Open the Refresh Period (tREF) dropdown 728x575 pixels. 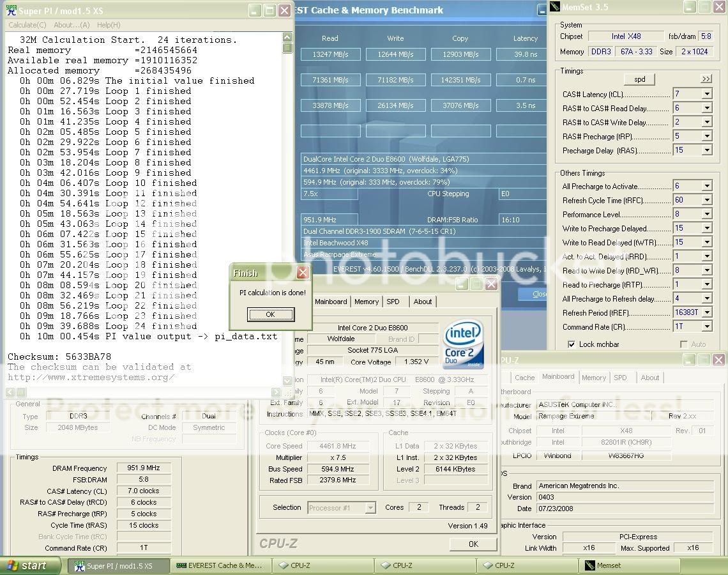pos(707,312)
